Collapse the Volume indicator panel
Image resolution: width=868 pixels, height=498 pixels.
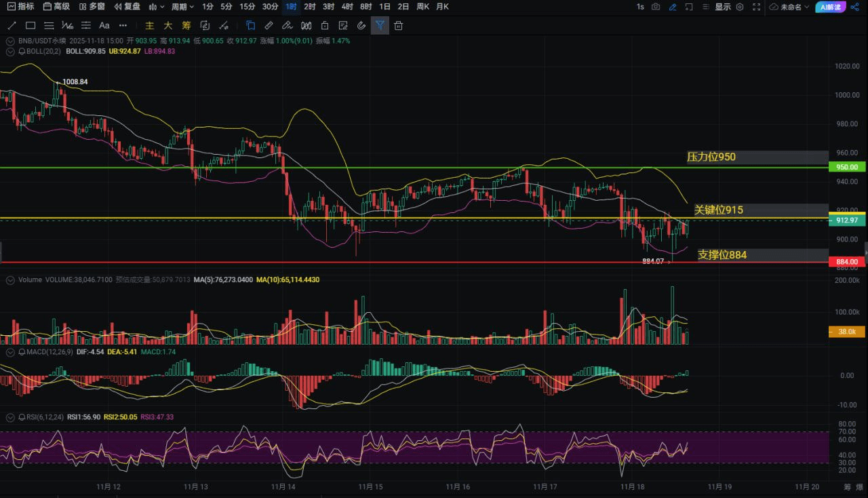[9, 280]
